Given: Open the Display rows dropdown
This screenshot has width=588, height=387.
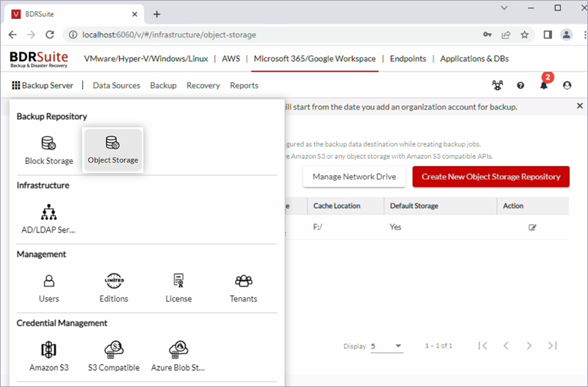Looking at the screenshot, I should point(387,346).
